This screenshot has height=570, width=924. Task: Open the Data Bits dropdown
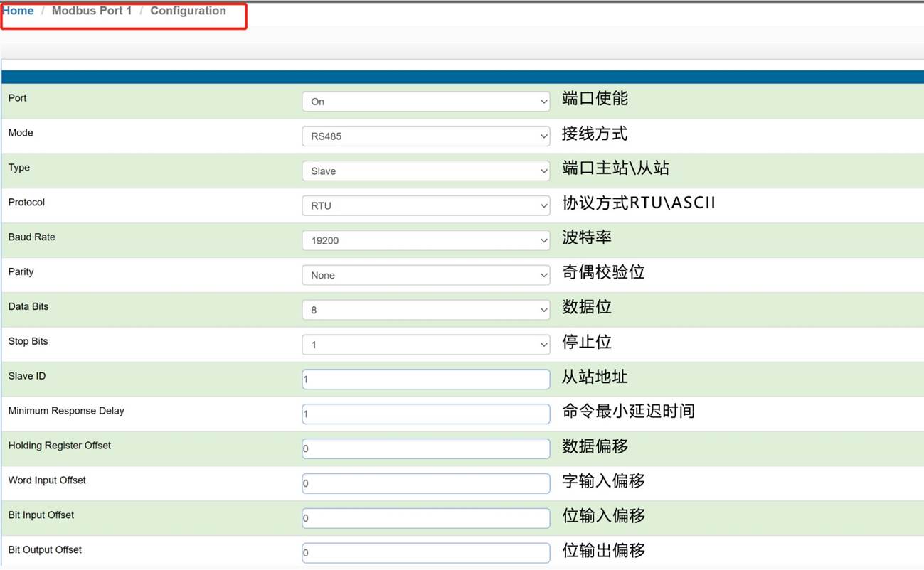coord(425,310)
